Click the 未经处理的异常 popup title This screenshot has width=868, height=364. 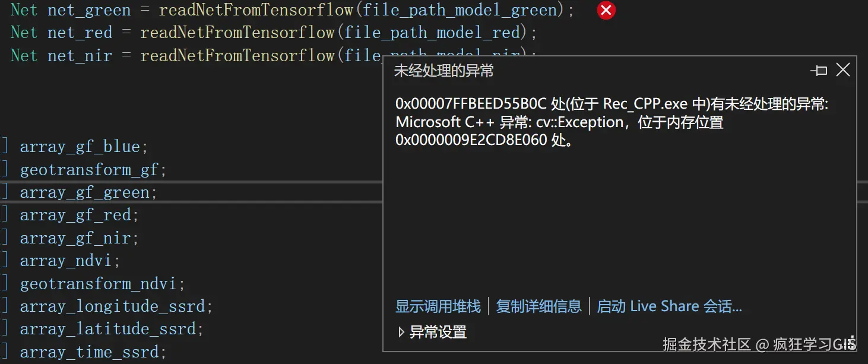click(444, 71)
